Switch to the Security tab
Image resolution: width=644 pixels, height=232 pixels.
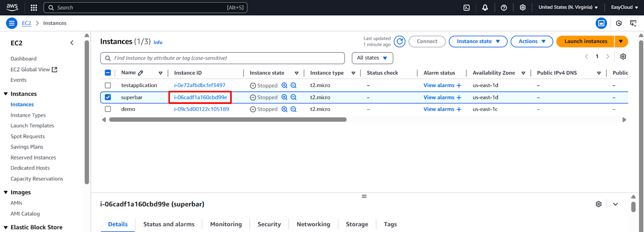pyautogui.click(x=269, y=224)
